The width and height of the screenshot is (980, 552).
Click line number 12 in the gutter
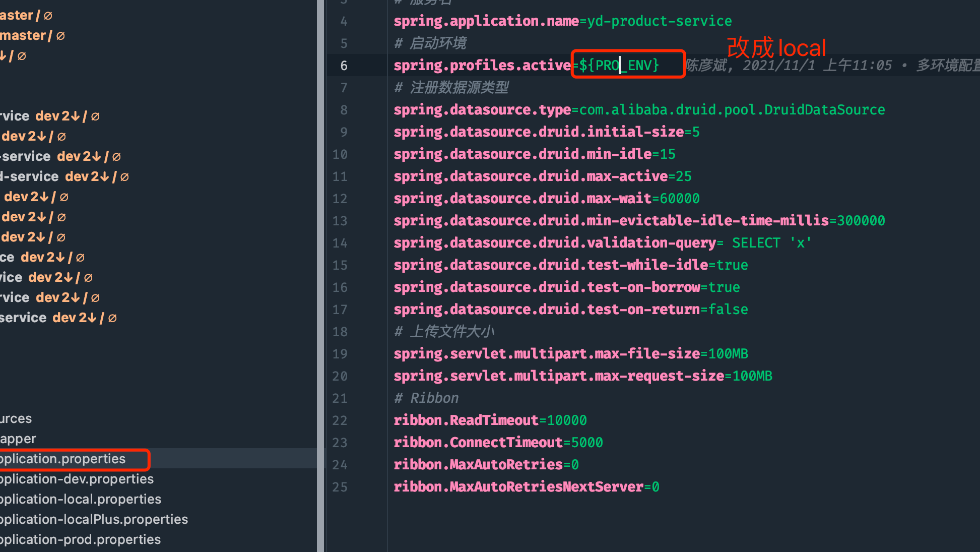[x=340, y=199]
